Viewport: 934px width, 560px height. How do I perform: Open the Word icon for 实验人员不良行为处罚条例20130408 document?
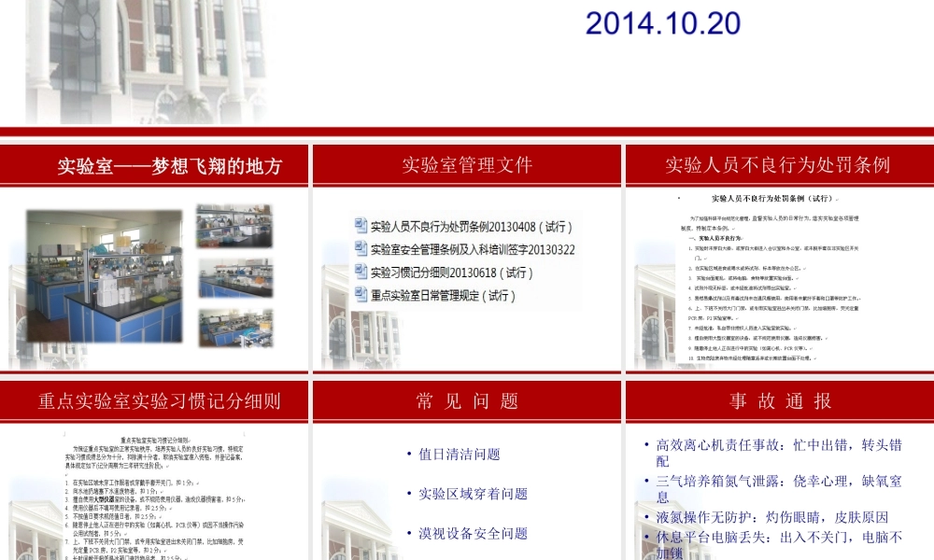[359, 223]
